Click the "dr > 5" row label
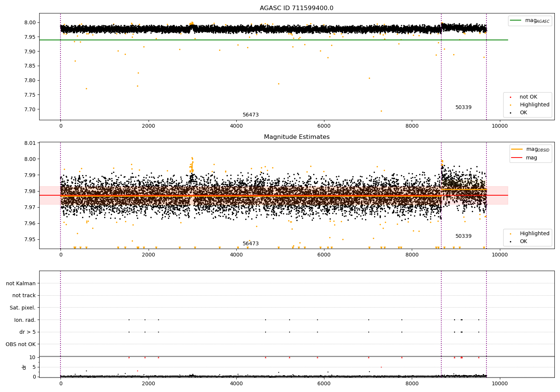The height and width of the screenshot is (392, 560). point(28,332)
